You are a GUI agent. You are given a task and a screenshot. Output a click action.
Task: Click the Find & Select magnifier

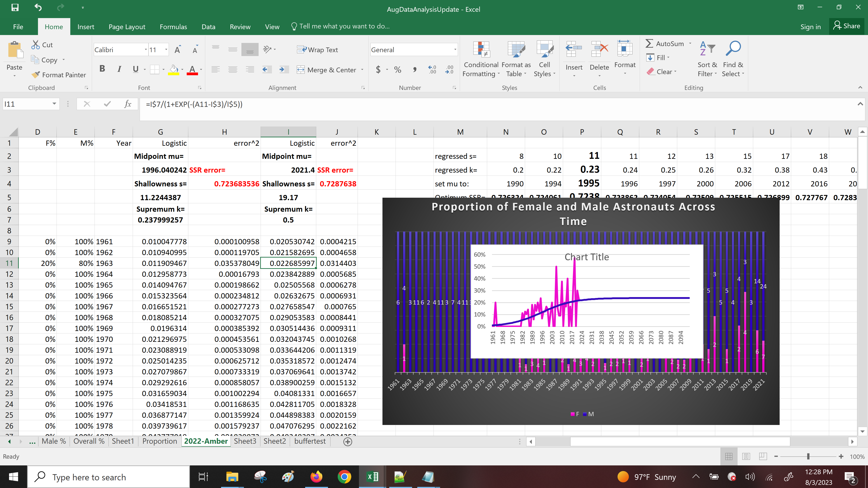733,49
